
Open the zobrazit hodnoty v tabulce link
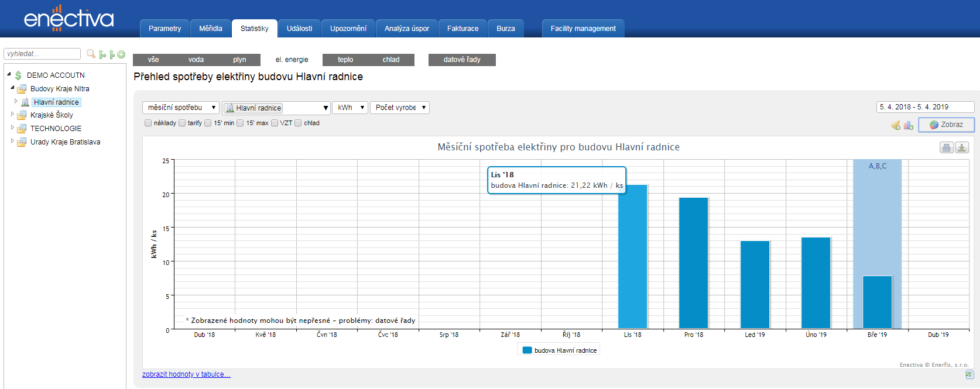click(186, 374)
